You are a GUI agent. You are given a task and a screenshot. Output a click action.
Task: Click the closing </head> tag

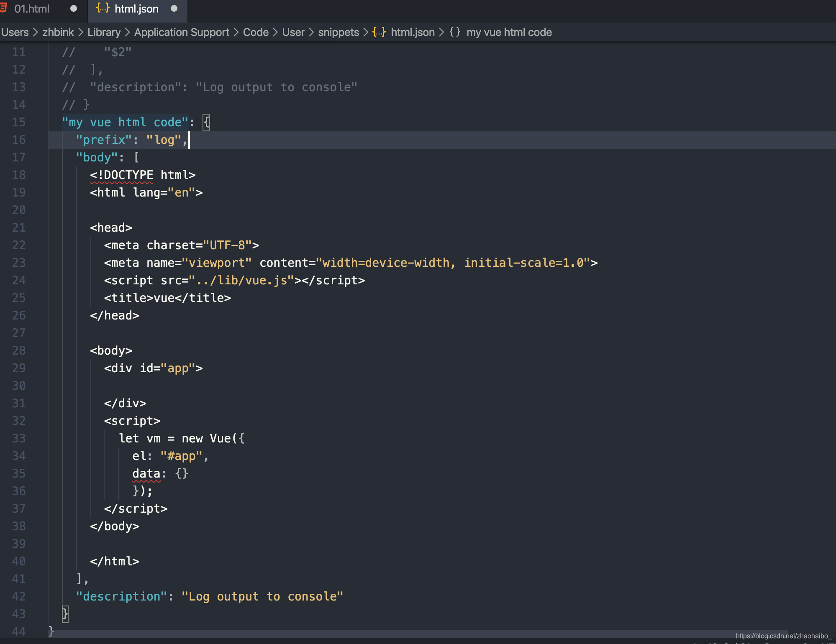point(115,315)
